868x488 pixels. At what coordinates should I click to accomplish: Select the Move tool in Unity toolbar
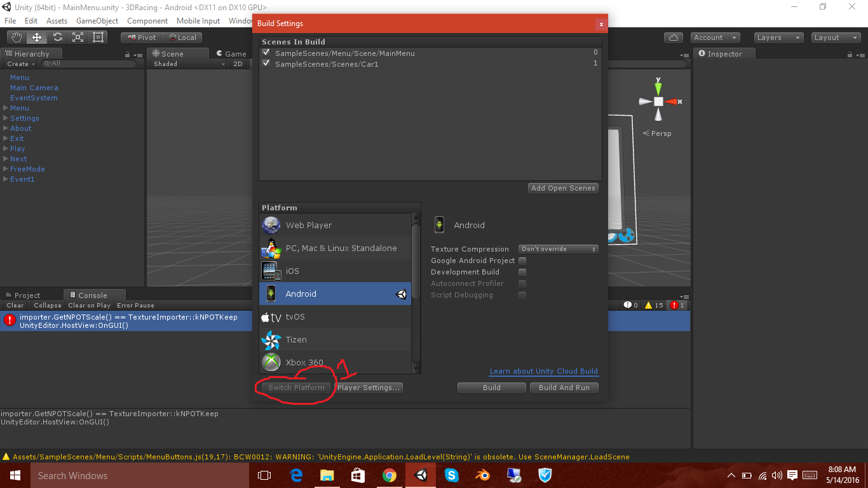point(37,37)
